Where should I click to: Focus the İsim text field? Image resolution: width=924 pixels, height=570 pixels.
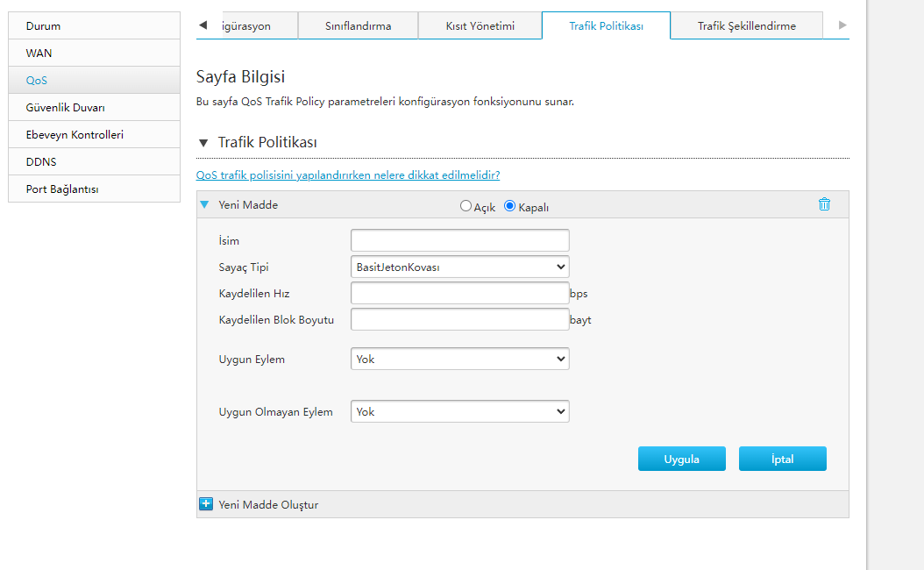(459, 240)
